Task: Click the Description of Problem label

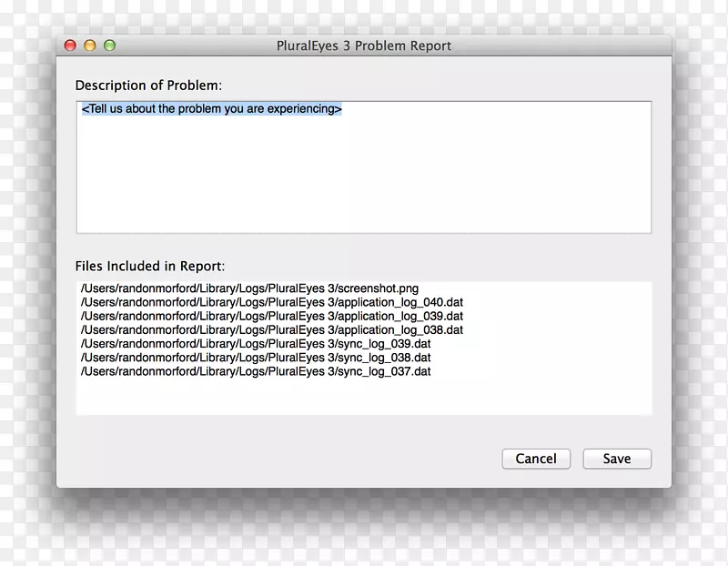Action: click(x=148, y=86)
